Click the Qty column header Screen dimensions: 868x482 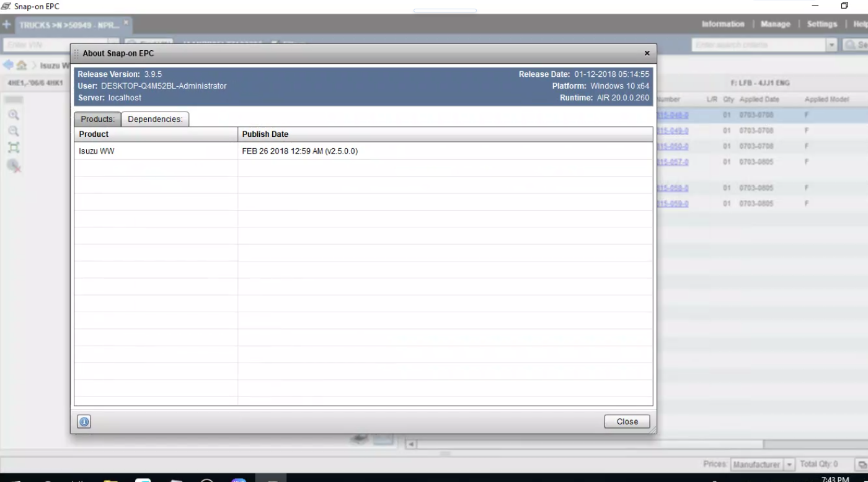727,99
